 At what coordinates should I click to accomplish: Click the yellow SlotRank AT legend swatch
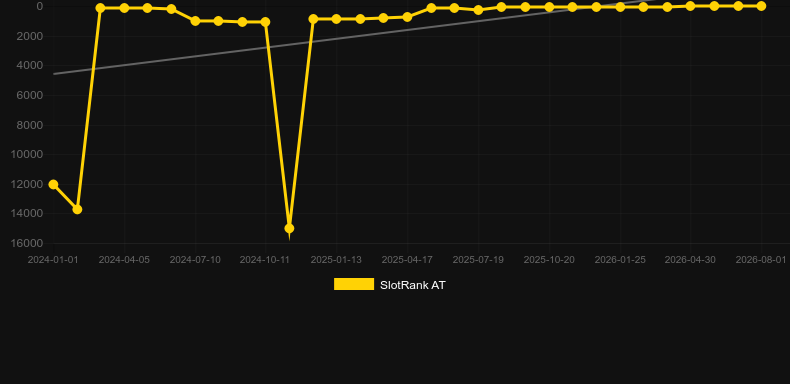(354, 284)
